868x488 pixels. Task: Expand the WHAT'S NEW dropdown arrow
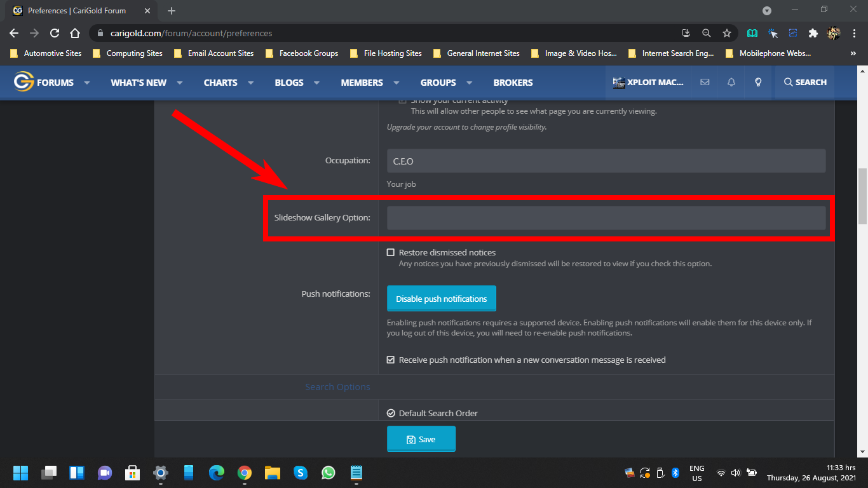180,83
